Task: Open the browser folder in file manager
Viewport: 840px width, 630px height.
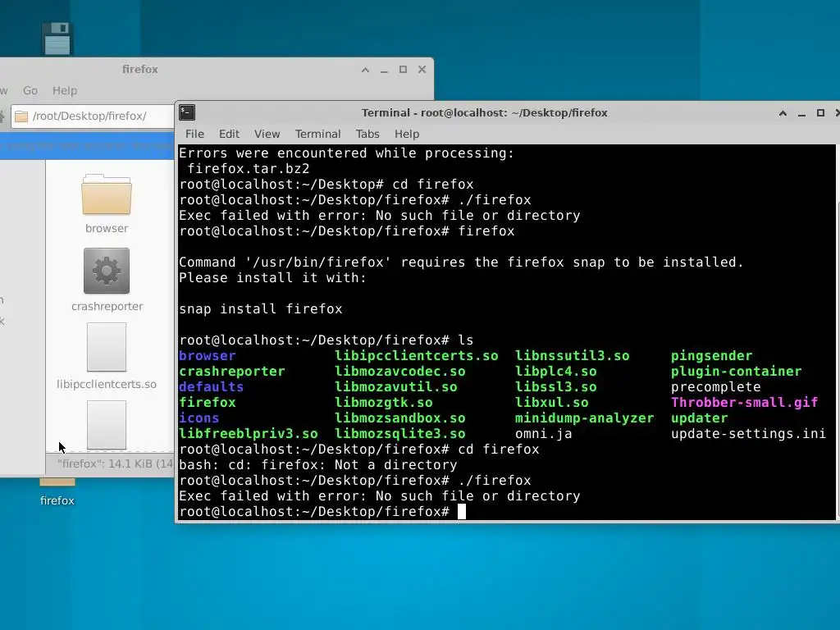Action: (107, 195)
